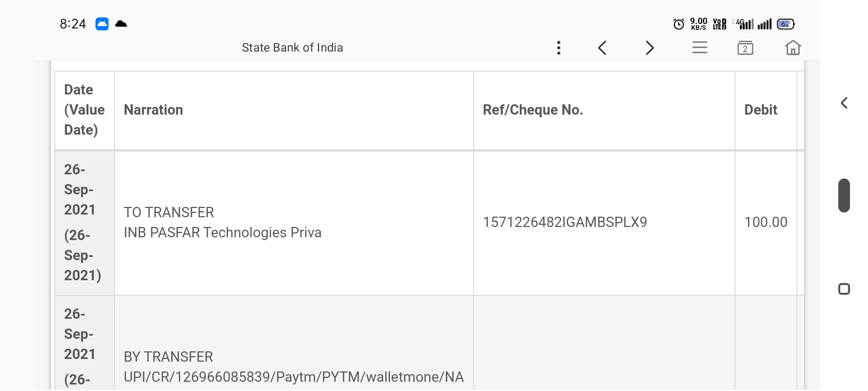The width and height of the screenshot is (868, 391).
Task: Click the dark pill scroll handle on the right
Action: pyautogui.click(x=844, y=195)
